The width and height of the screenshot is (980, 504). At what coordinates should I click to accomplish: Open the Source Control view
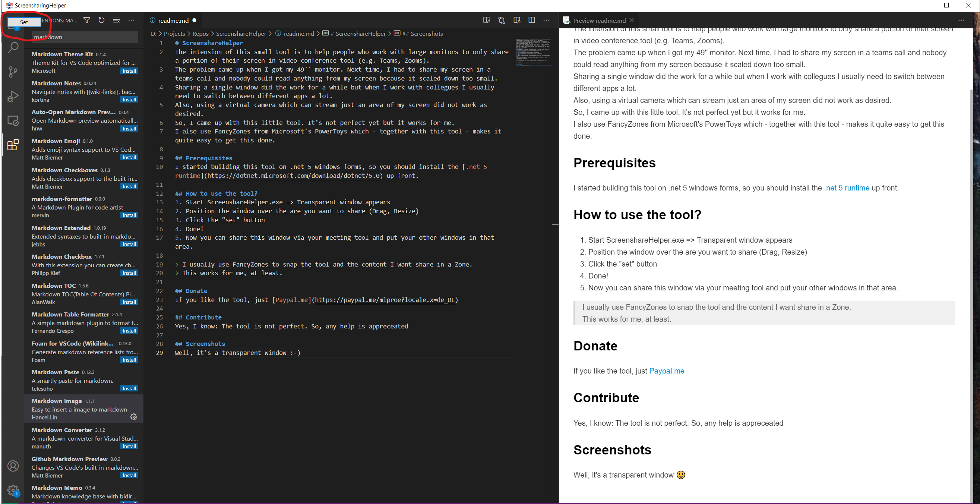point(13,72)
